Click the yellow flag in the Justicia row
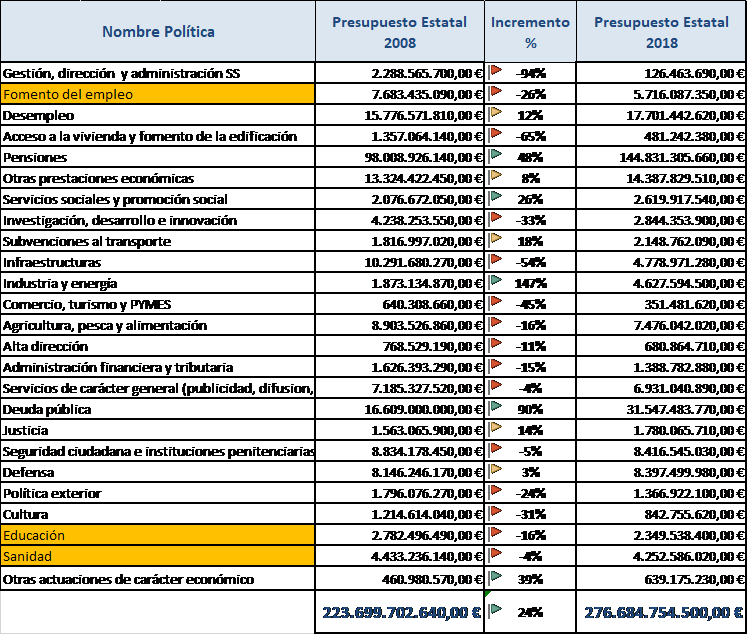The image size is (748, 635). (x=495, y=428)
